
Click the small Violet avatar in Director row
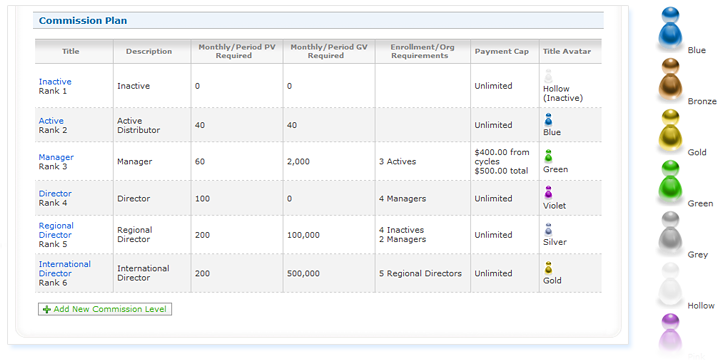(x=548, y=192)
